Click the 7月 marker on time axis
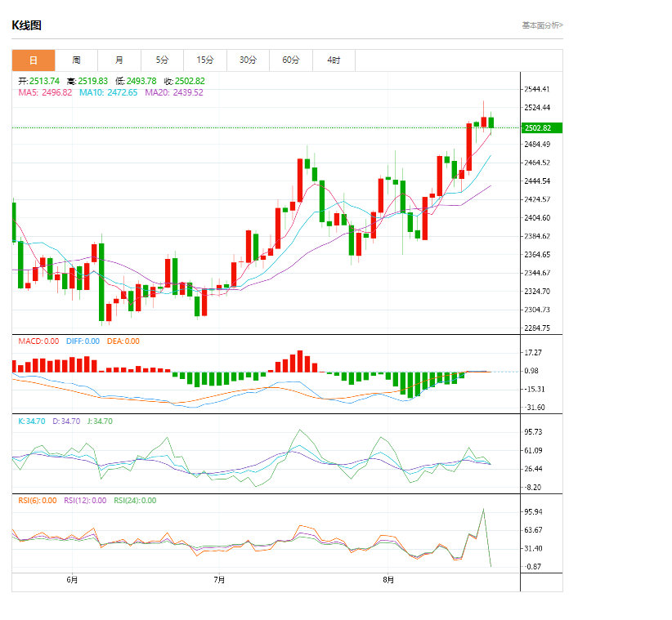 click(219, 580)
